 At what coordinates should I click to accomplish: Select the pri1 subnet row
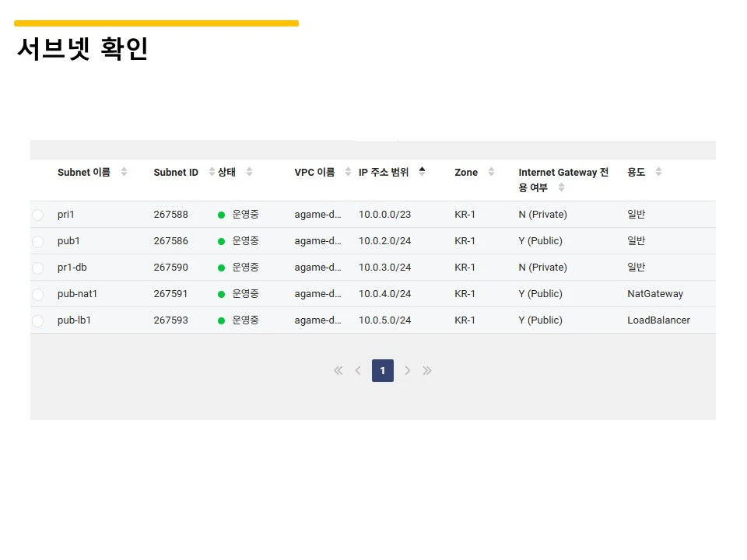[37, 214]
